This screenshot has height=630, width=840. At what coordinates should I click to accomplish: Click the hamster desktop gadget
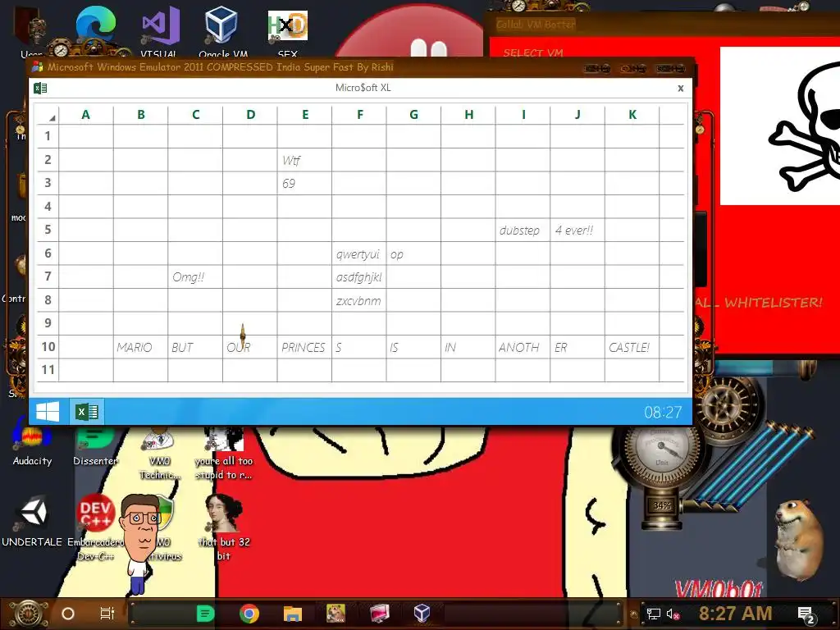click(800, 540)
